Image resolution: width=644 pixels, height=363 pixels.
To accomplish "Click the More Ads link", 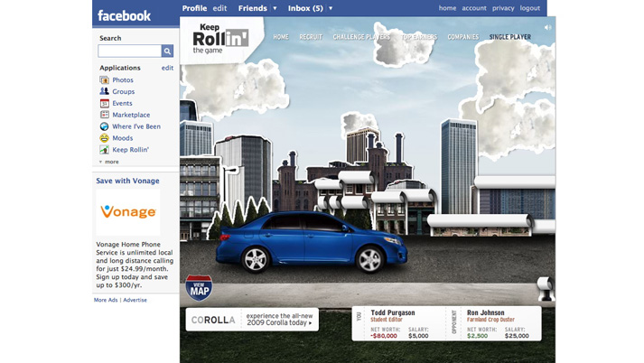I will click(x=106, y=300).
